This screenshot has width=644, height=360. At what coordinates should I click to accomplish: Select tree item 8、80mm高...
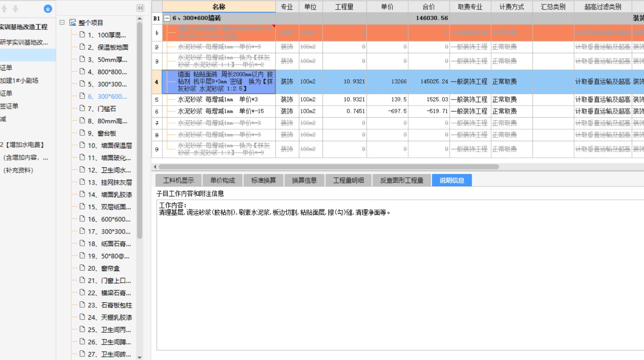(x=108, y=121)
